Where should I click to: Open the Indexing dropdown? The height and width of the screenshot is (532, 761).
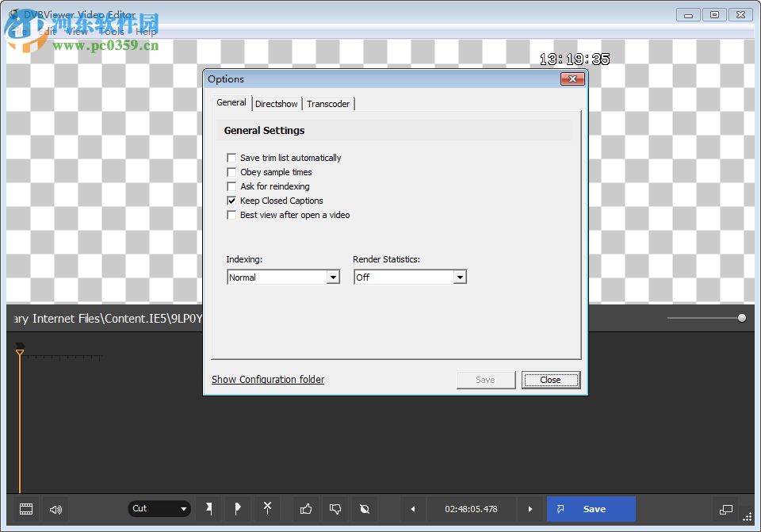334,277
